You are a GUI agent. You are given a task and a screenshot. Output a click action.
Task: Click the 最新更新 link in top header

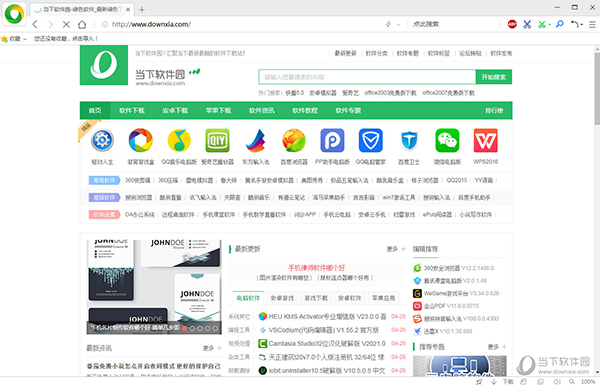click(346, 53)
